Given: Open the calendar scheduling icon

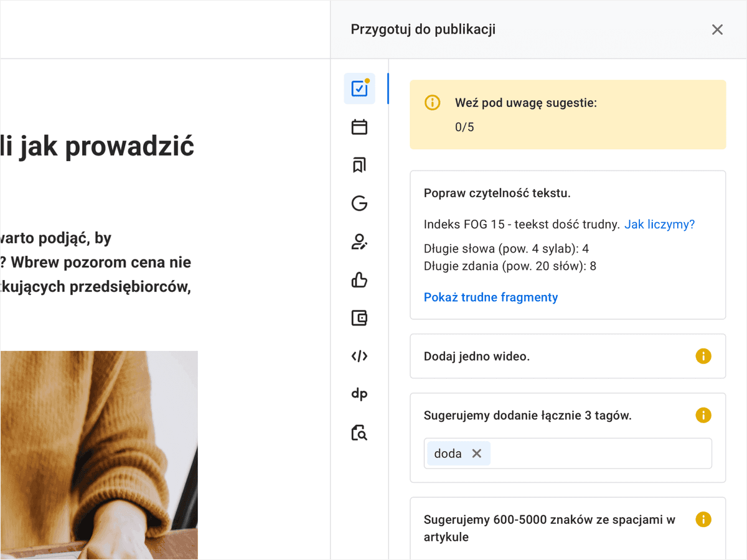Looking at the screenshot, I should coord(359,127).
